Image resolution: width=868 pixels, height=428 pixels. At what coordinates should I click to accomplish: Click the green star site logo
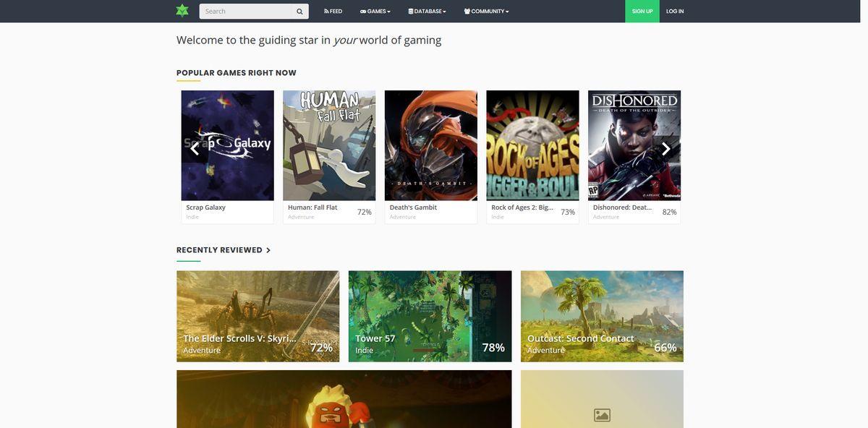click(182, 11)
